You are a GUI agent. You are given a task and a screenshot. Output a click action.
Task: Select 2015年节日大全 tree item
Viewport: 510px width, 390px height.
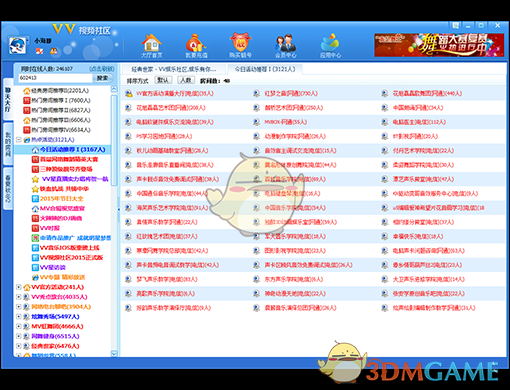61,199
